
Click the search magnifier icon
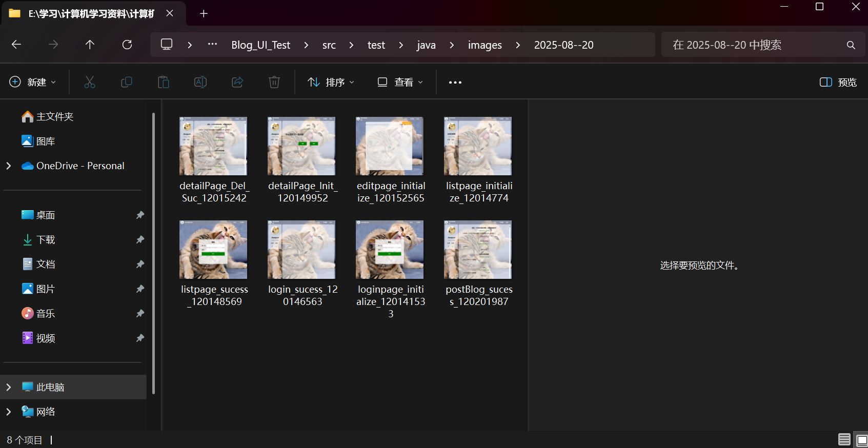coord(851,45)
